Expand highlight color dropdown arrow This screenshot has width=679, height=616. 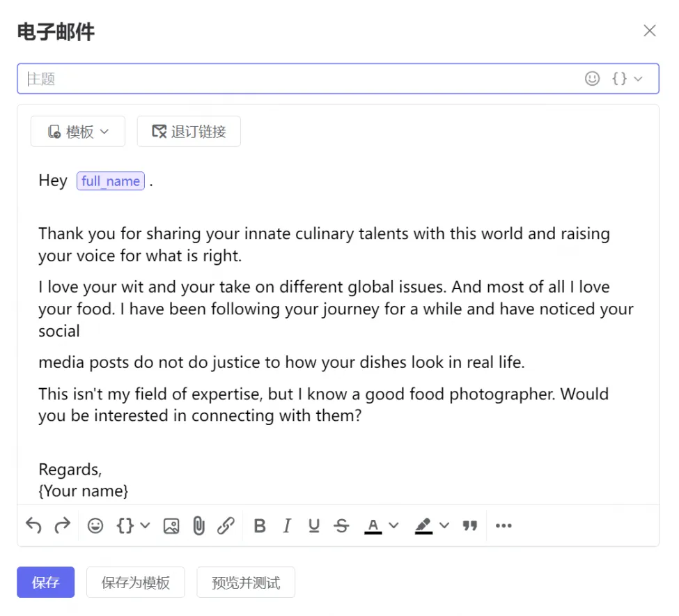(x=444, y=525)
